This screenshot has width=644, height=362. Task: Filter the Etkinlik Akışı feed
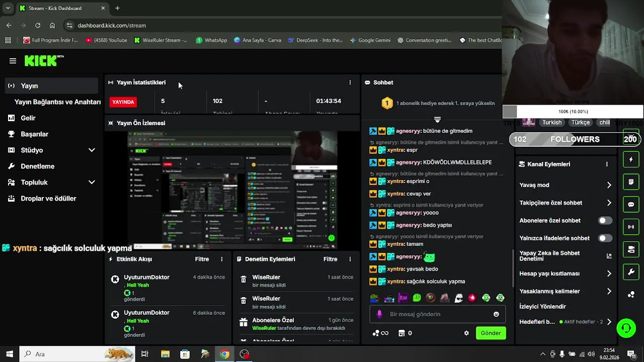pos(202,259)
